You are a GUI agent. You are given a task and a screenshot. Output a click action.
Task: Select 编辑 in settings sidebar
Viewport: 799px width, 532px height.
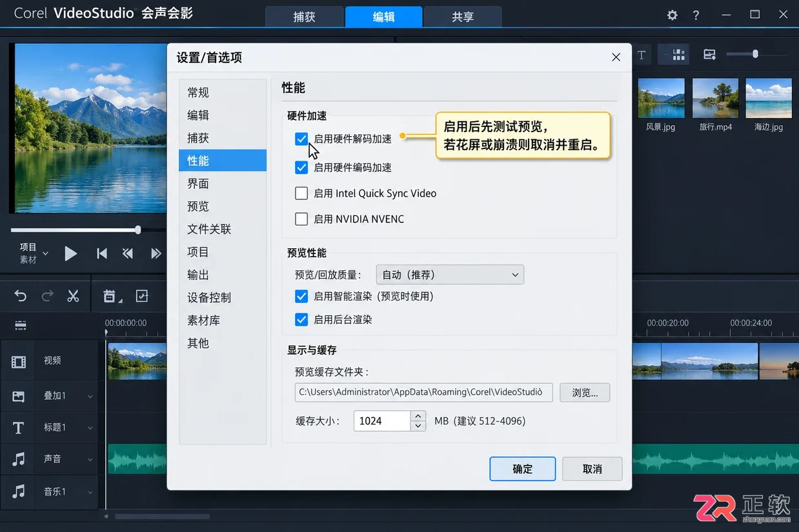(223, 115)
